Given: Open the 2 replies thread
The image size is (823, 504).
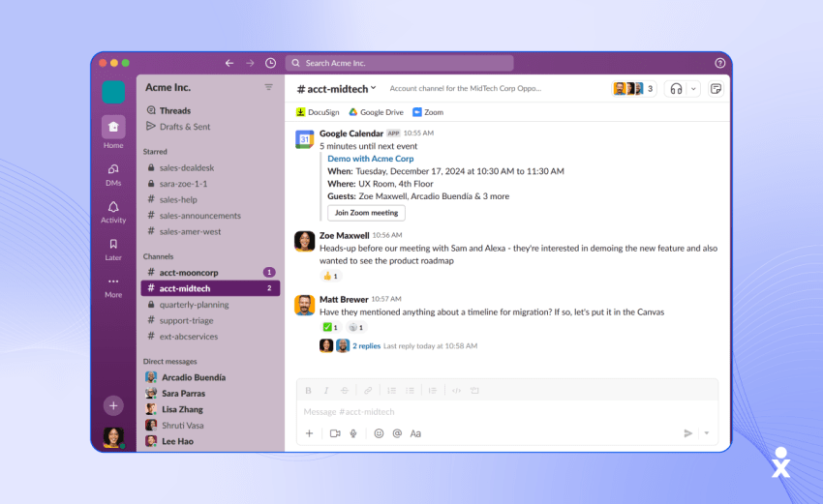Looking at the screenshot, I should point(366,346).
